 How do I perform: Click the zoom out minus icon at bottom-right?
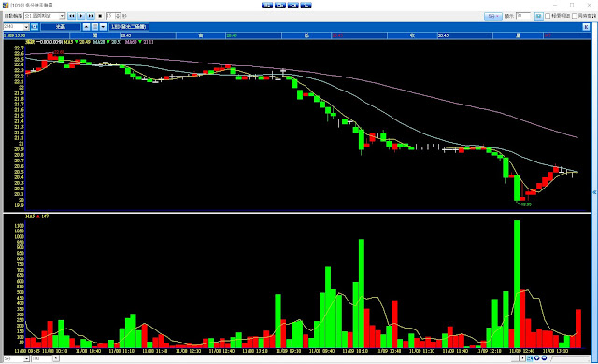click(544, 358)
